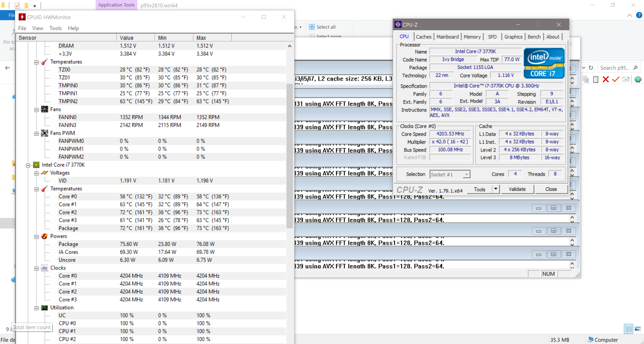Viewport: 644px width, 344px height.
Task: Open the File menu in HWMonitor
Action: (22, 28)
